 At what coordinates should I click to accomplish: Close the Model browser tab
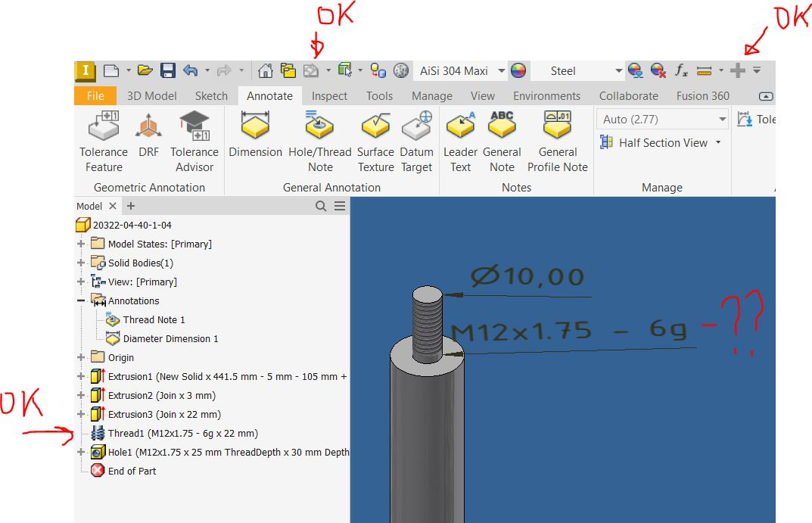(112, 206)
